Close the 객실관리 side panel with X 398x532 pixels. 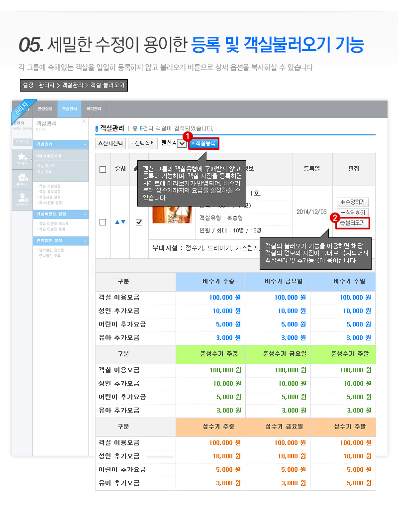(84, 121)
